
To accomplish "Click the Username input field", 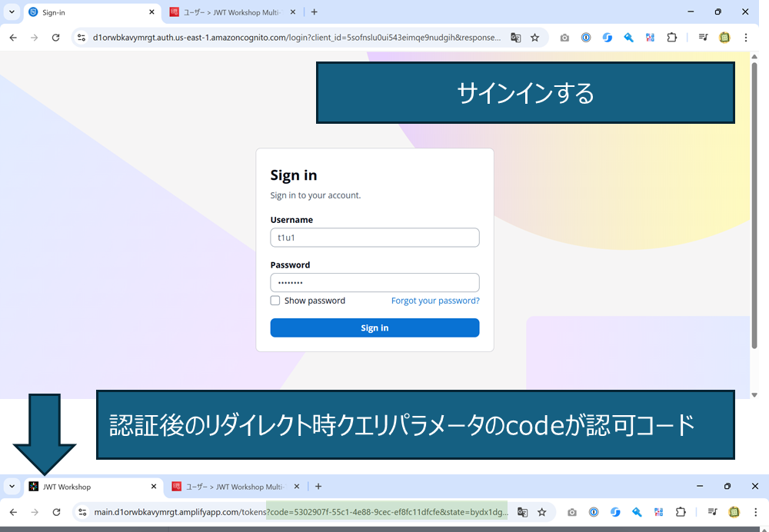I will coord(375,238).
